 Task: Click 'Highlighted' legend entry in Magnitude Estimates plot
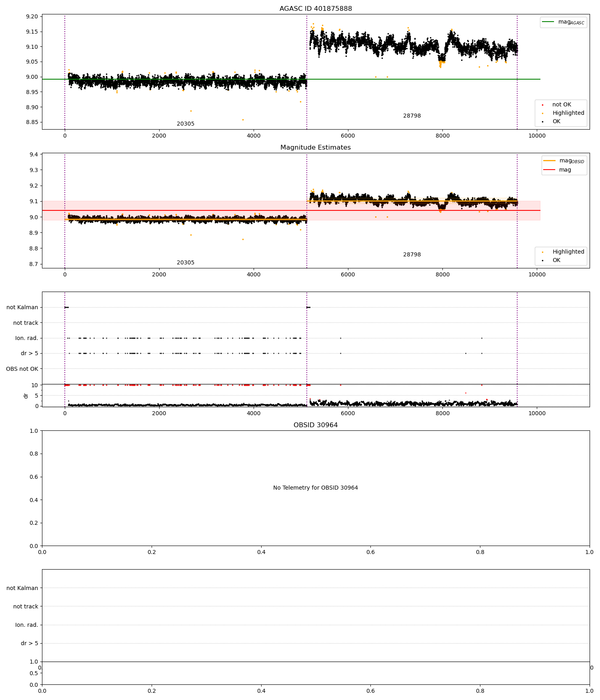pyautogui.click(x=568, y=252)
